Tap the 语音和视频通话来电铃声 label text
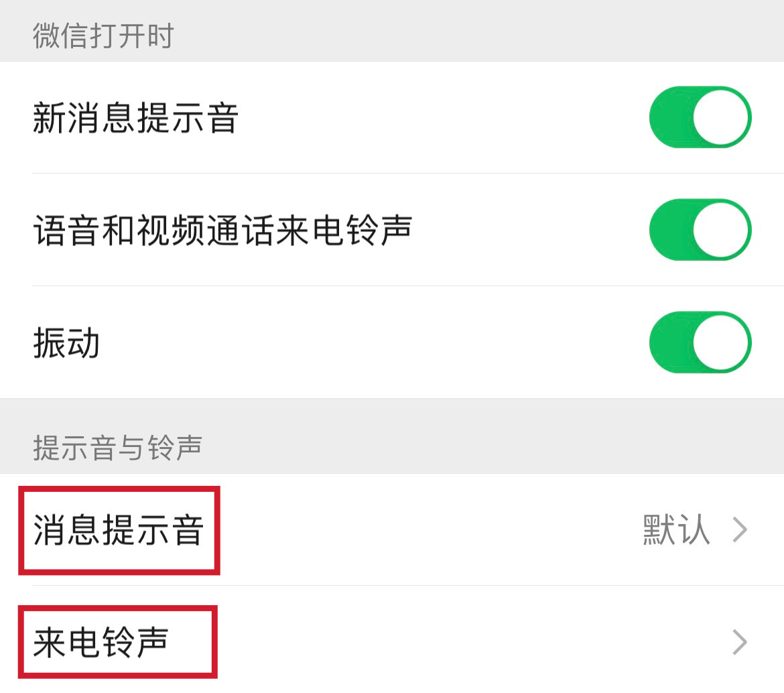Screen dimensions: 784x693 pyautogui.click(x=222, y=231)
